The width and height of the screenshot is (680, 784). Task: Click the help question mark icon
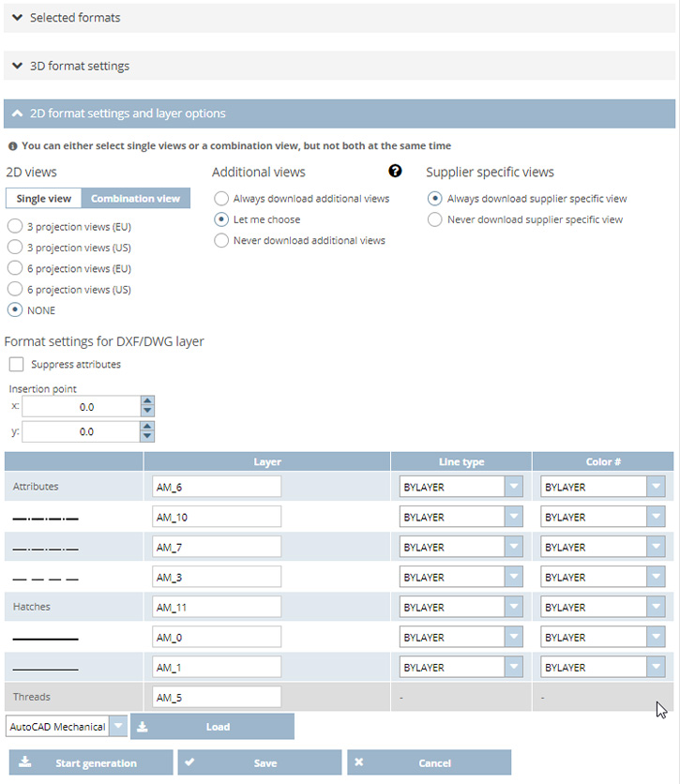click(395, 171)
